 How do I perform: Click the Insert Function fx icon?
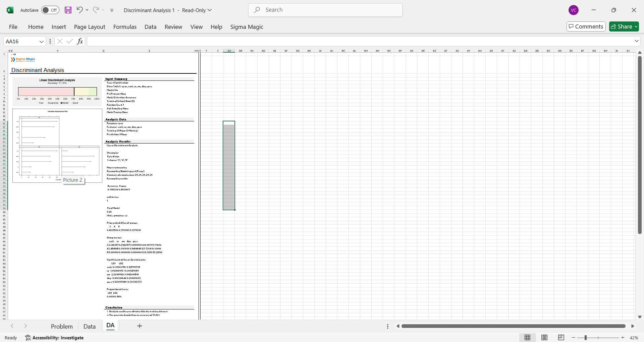pos(80,41)
